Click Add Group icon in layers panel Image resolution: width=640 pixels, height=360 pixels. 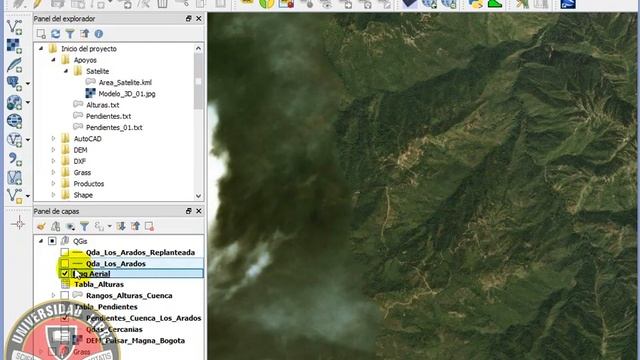[x=56, y=226]
